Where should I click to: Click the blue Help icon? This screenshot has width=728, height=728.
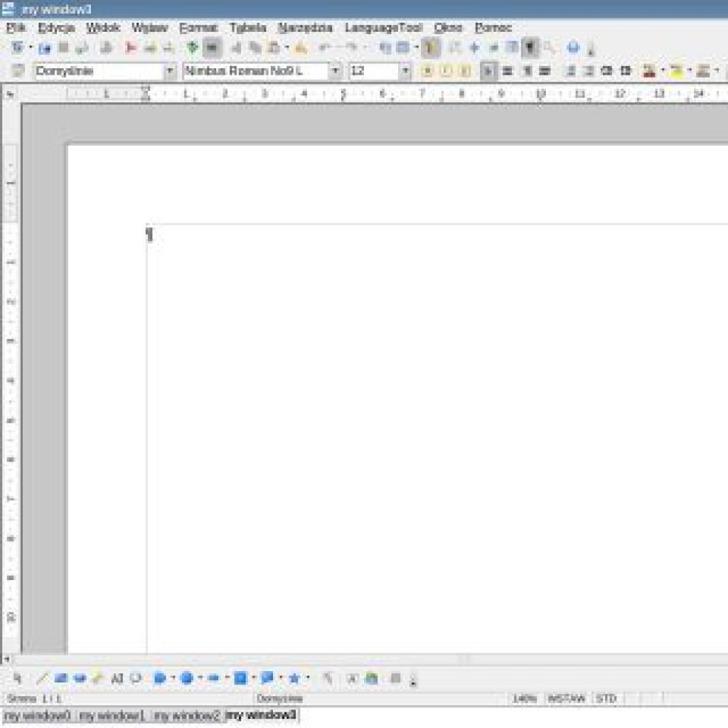pyautogui.click(x=574, y=48)
